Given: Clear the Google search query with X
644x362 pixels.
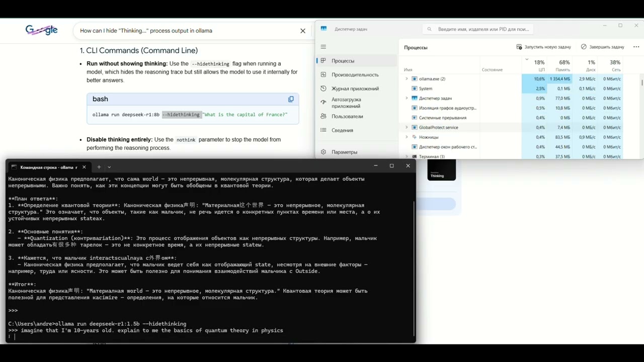Looking at the screenshot, I should click(303, 31).
